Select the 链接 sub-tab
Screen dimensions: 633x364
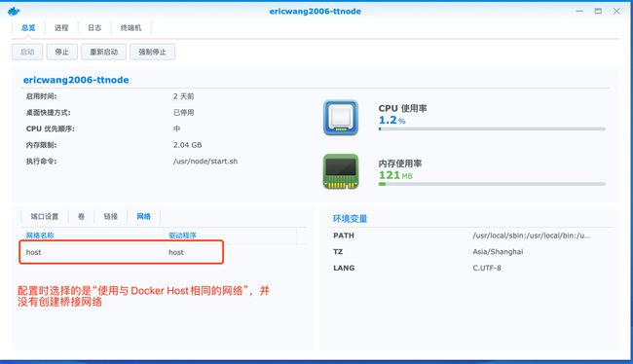point(110,216)
